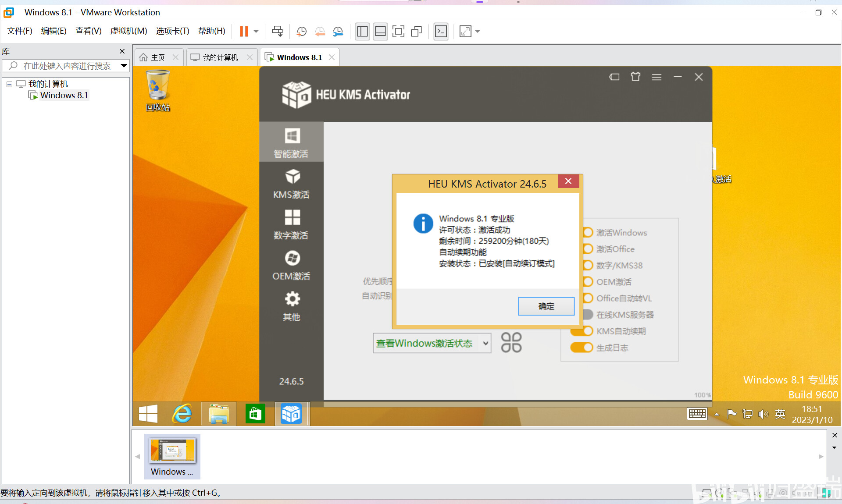Screen dimensions: 842x504
Task: Click the stretch guest display icon
Action: (x=465, y=31)
